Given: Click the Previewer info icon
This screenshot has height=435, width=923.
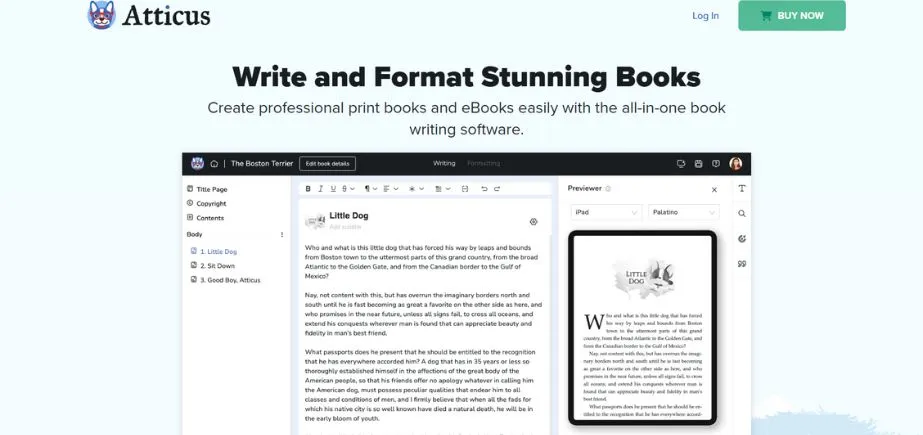Looking at the screenshot, I should [608, 189].
